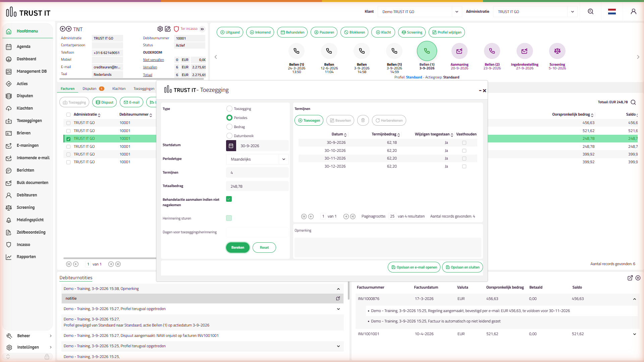Select the Bellen 12-6-2026 phone action
The height and width of the screenshot is (362, 644).
click(329, 51)
